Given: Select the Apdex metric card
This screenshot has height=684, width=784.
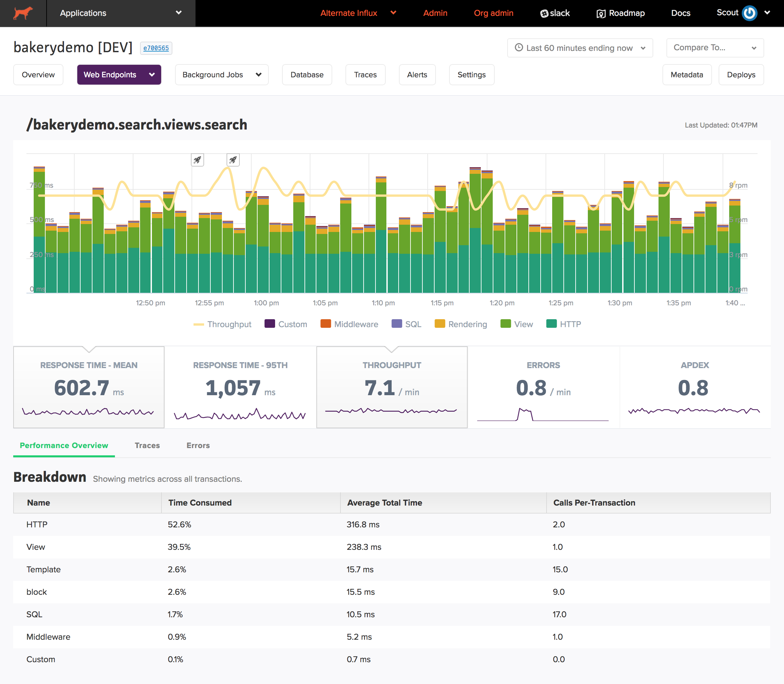Looking at the screenshot, I should pos(695,387).
